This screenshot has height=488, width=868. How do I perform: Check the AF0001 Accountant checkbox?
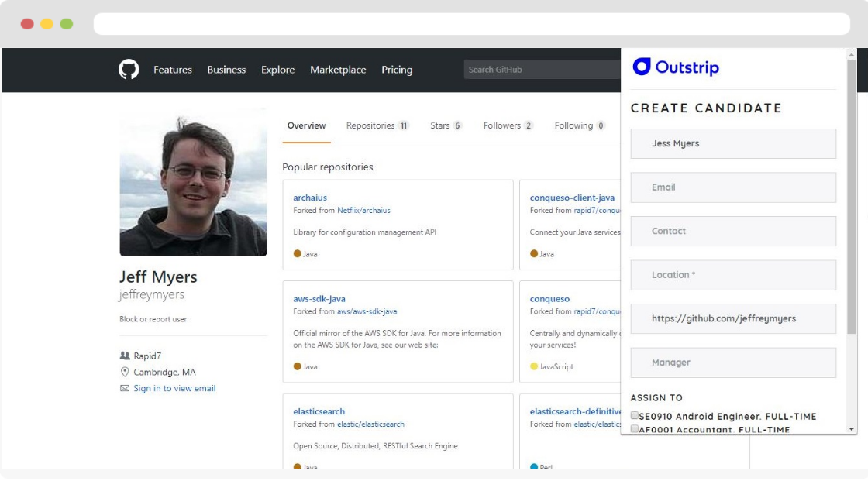635,429
